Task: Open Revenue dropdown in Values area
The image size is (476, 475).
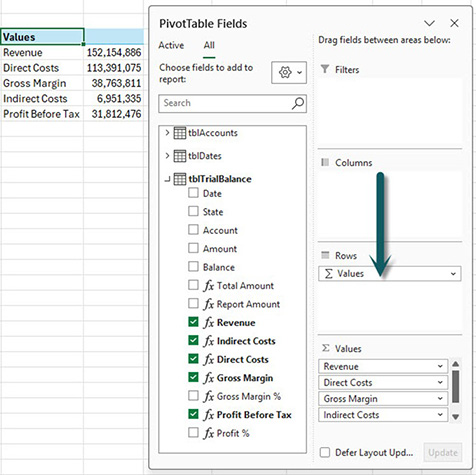Action: tap(440, 366)
